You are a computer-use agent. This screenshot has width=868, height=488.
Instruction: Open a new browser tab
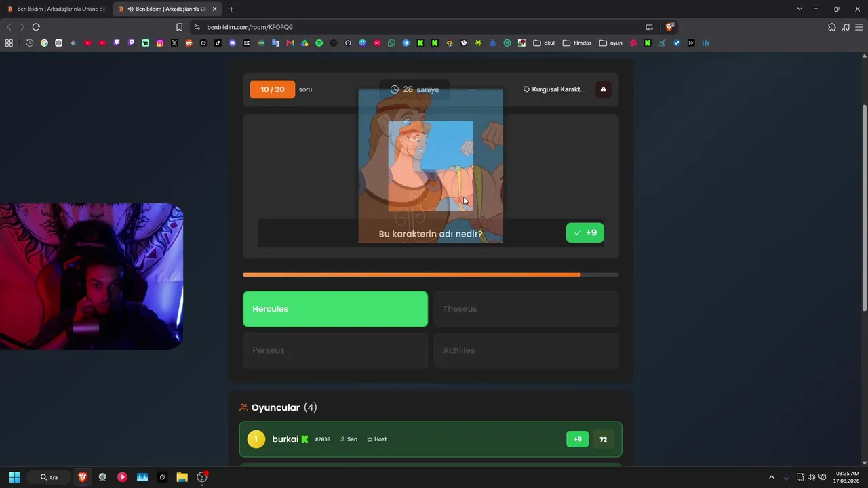[x=231, y=9]
